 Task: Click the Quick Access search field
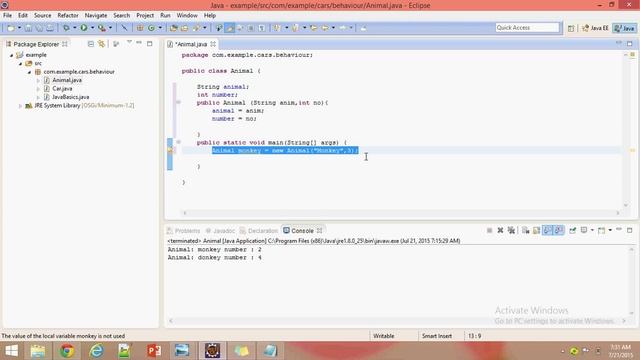[527, 27]
